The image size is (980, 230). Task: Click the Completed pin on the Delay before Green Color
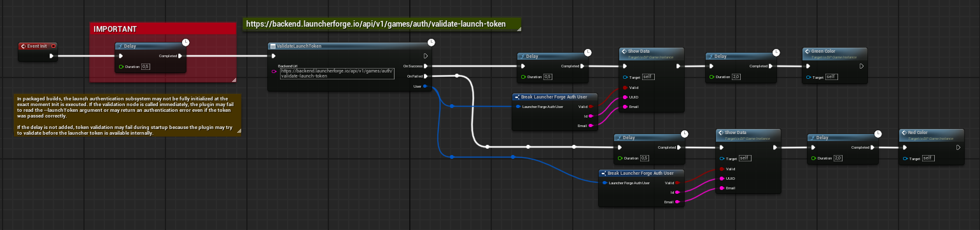click(x=771, y=65)
